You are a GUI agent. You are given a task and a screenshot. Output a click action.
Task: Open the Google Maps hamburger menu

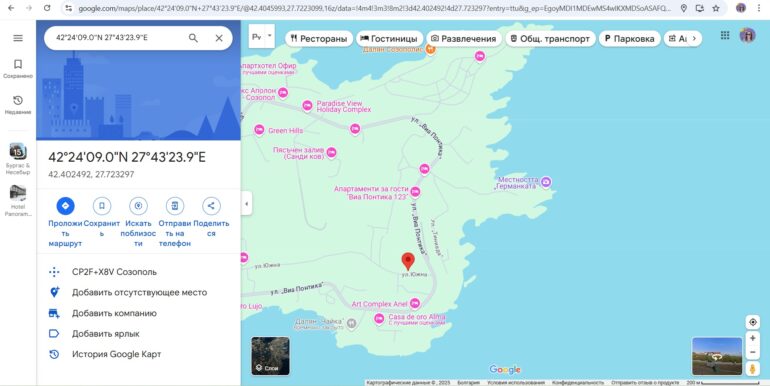tap(18, 38)
